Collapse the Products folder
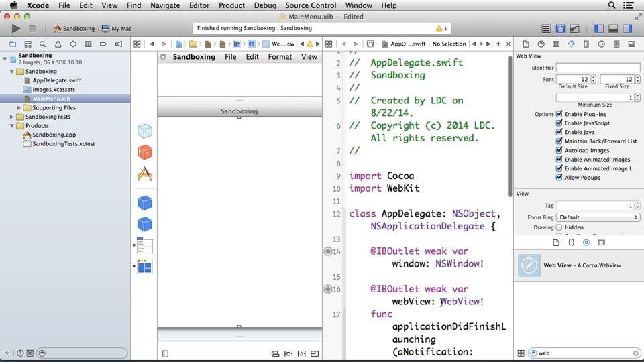644x362 pixels. 12,125
